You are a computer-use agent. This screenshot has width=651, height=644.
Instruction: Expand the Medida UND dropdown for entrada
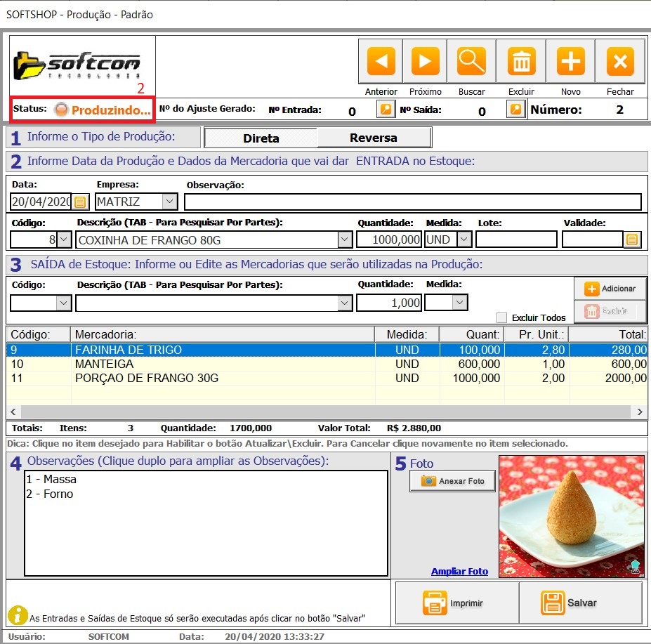pos(463,239)
